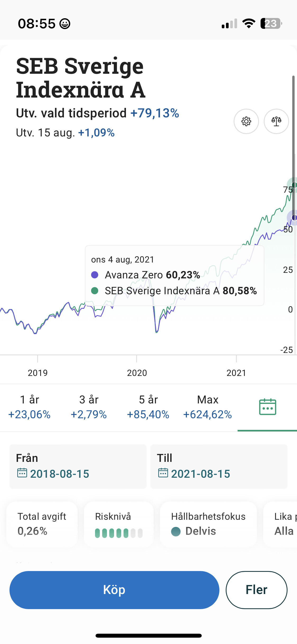Tap the compare funds scale icon
The width and height of the screenshot is (297, 644).
tap(276, 121)
